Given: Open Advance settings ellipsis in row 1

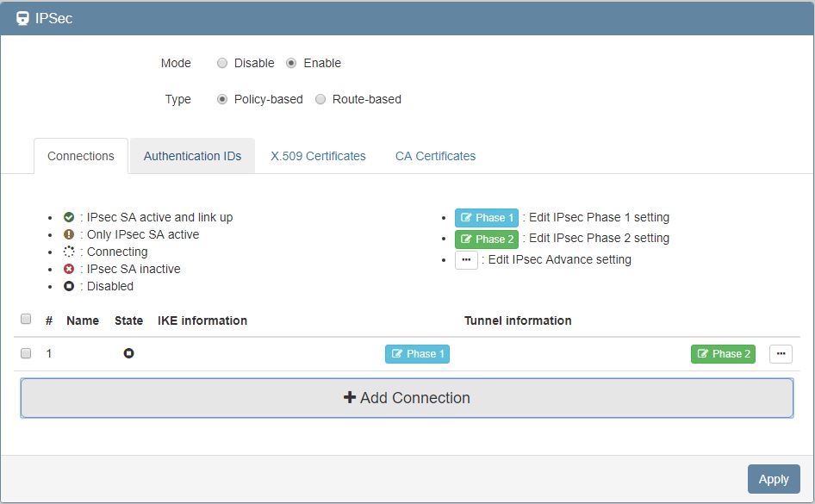Looking at the screenshot, I should [781, 354].
